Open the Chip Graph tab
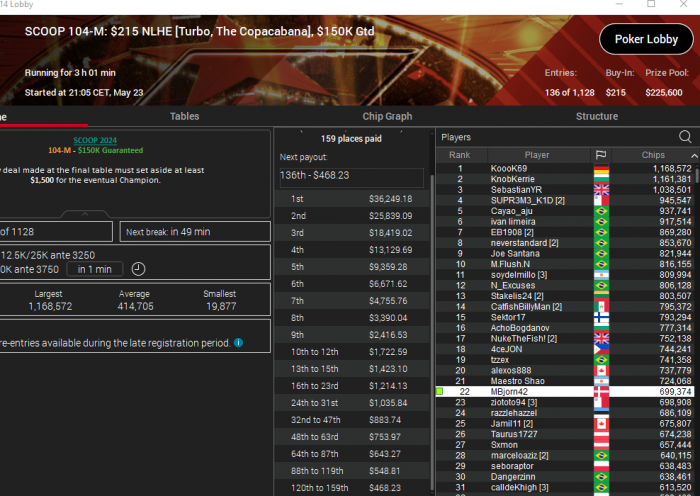The image size is (700, 496). pyautogui.click(x=387, y=117)
